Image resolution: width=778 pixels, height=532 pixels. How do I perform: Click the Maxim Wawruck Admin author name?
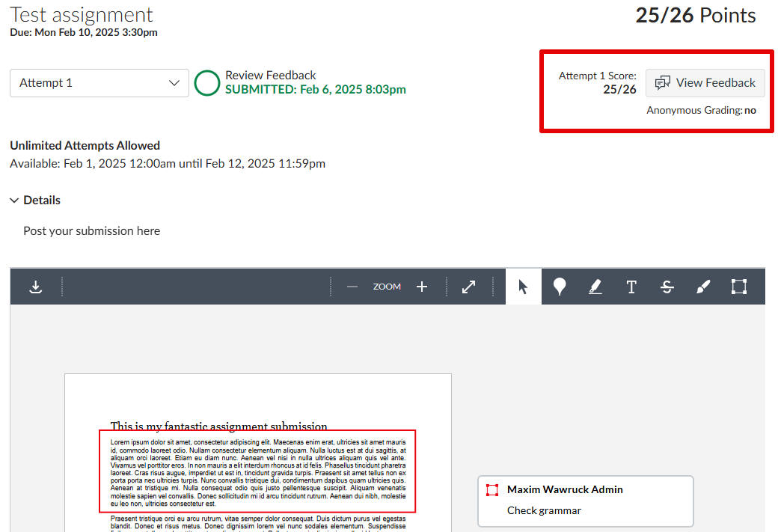(565, 489)
